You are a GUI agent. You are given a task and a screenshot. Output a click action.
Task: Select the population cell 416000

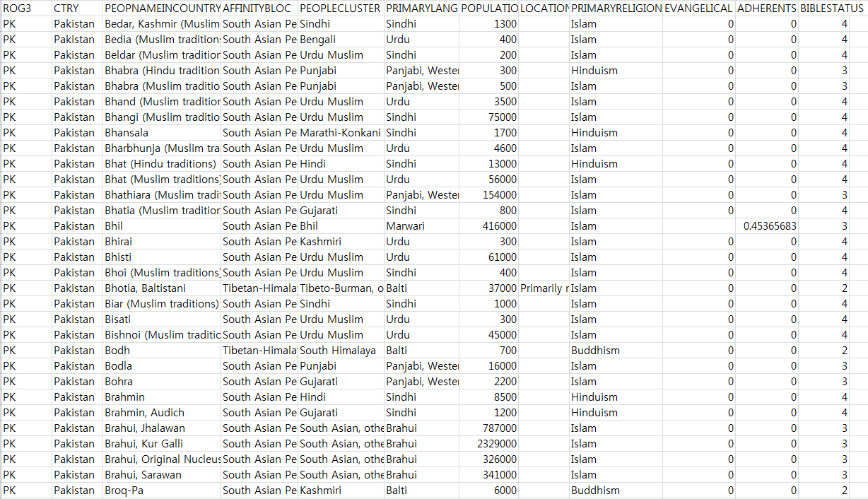pyautogui.click(x=489, y=226)
